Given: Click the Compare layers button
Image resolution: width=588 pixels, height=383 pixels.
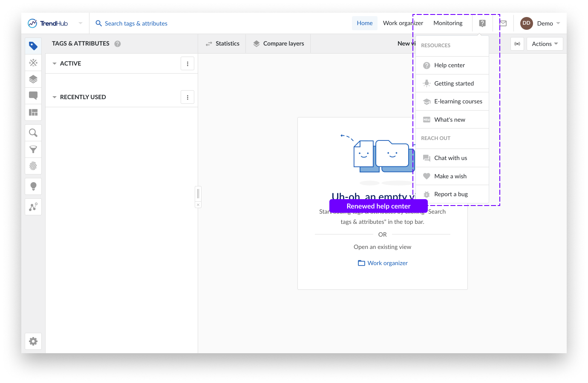Looking at the screenshot, I should pos(279,43).
